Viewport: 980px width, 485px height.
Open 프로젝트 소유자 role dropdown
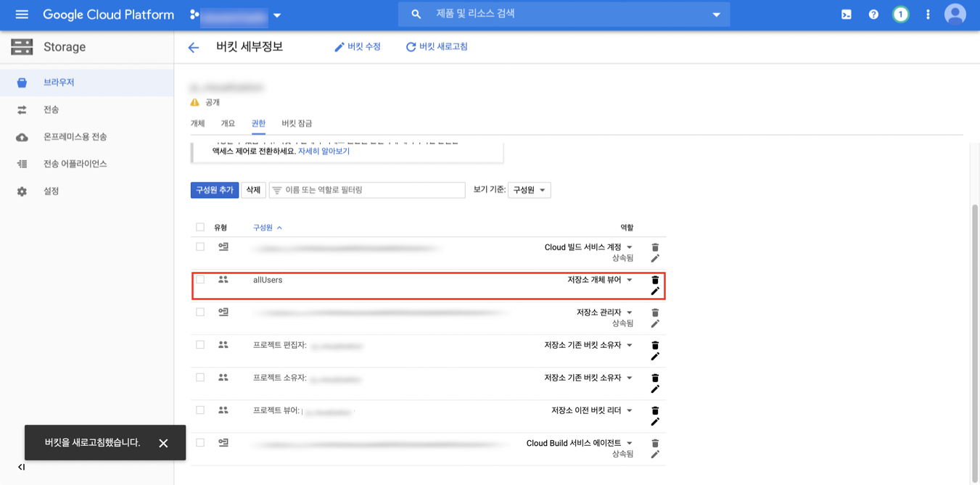coord(588,378)
